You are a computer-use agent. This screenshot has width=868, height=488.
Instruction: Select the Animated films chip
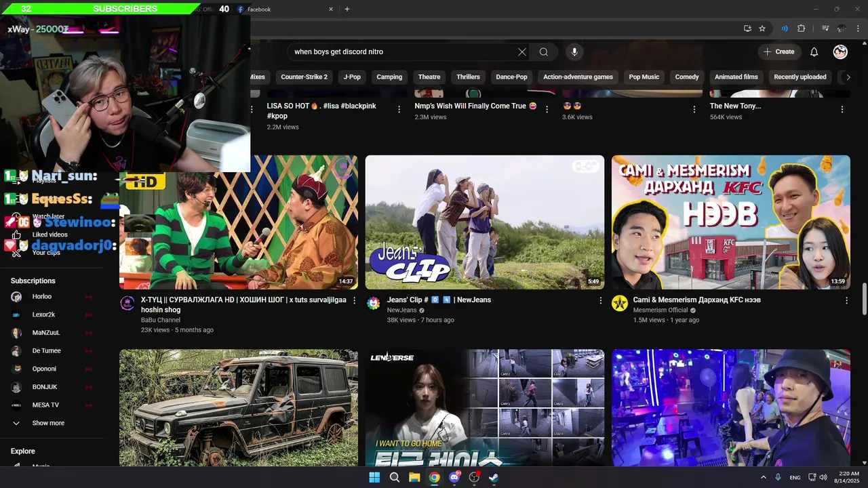coord(736,77)
